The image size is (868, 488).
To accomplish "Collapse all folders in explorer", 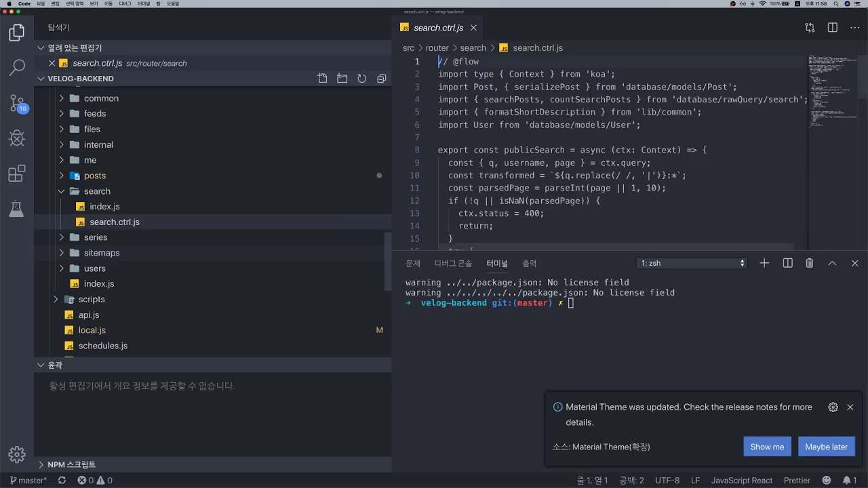I will point(382,79).
